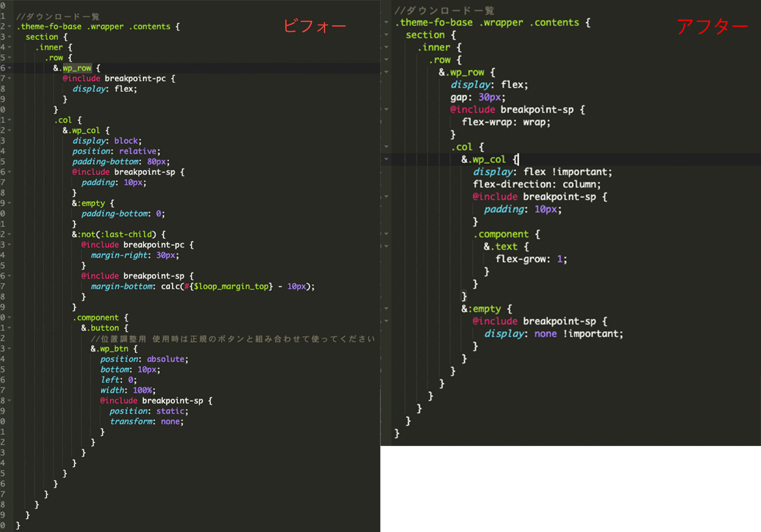Place cursor on 'position: absolute;' line
This screenshot has width=761, height=532.
[144, 359]
